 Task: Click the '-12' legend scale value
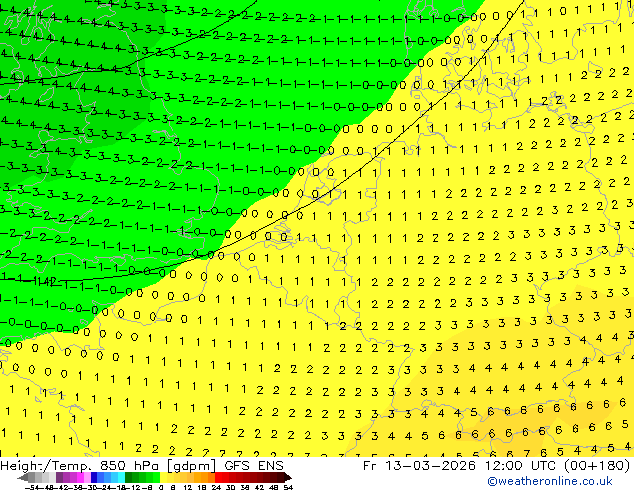133,488
